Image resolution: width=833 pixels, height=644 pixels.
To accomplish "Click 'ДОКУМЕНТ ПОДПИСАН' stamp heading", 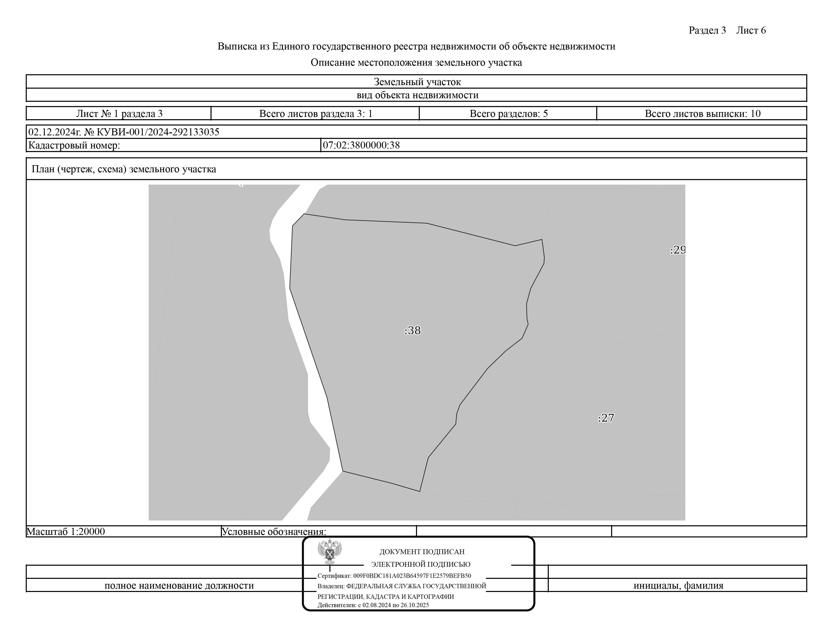I will pyautogui.click(x=422, y=552).
